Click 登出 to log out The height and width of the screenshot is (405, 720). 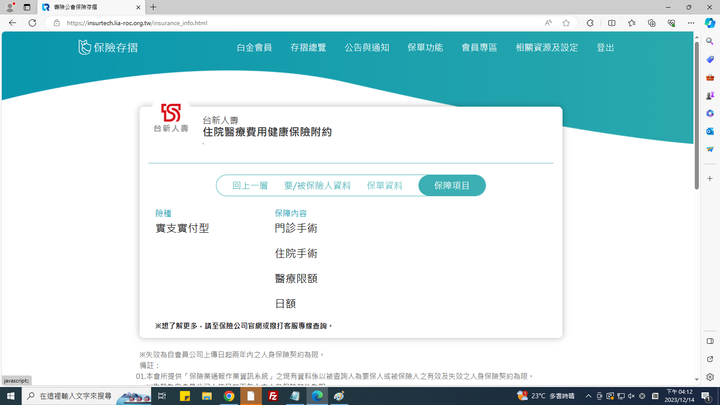point(605,47)
